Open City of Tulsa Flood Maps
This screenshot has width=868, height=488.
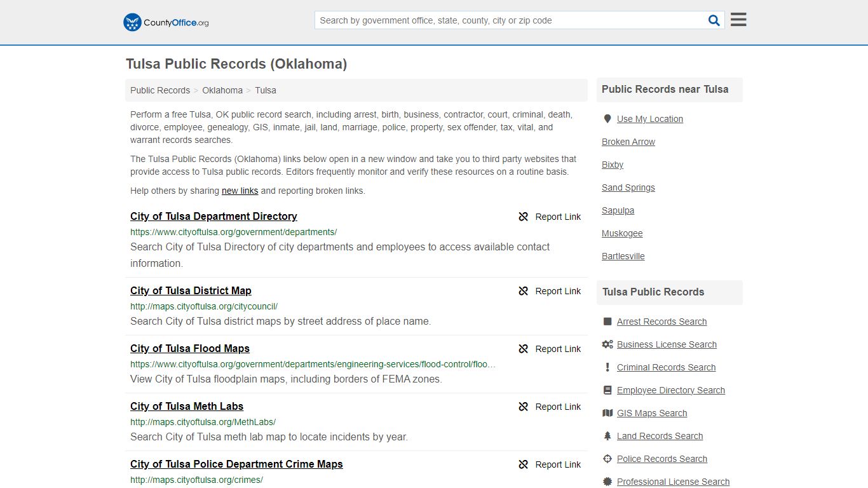click(190, 348)
